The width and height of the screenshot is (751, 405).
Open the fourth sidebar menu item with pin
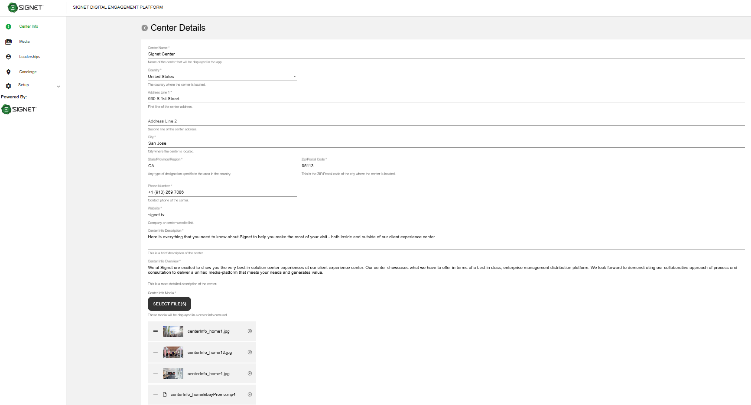[27, 72]
